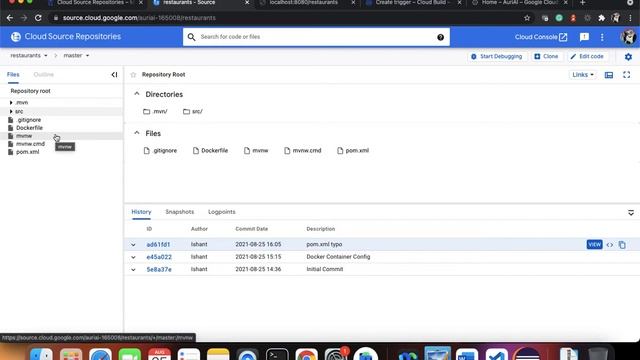Click VIEW button for commit ad61fd1
The image size is (640, 360).
(594, 244)
